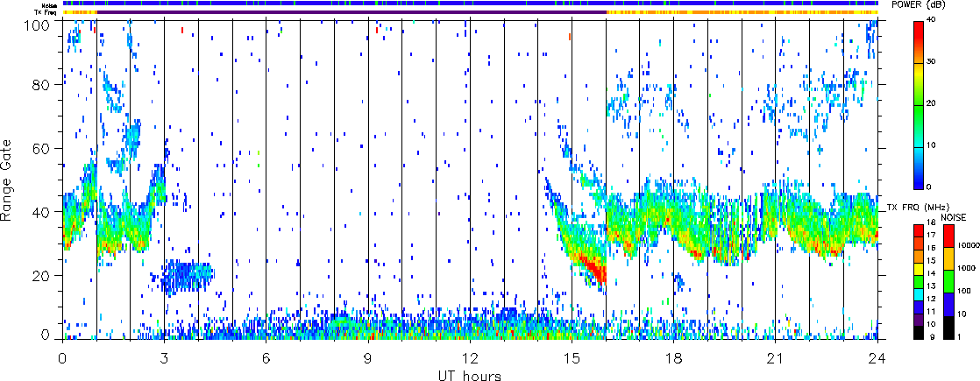
Task: Click the yellow segment of POWER colorbar
Action: pos(918,84)
